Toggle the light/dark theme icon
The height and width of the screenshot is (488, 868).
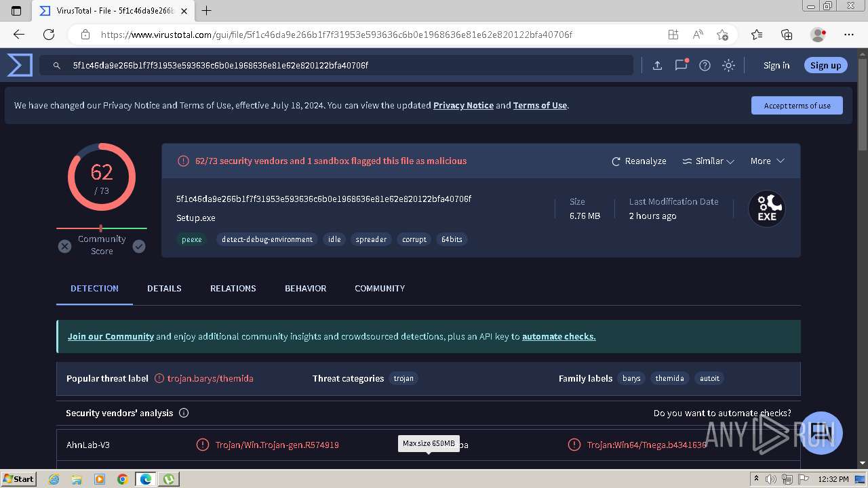(729, 65)
